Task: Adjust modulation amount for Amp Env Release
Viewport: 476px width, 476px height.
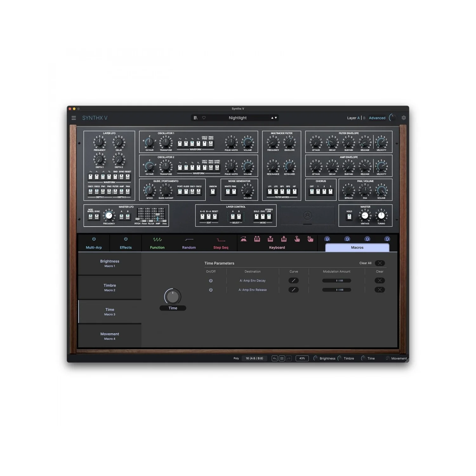Action: pos(337,290)
